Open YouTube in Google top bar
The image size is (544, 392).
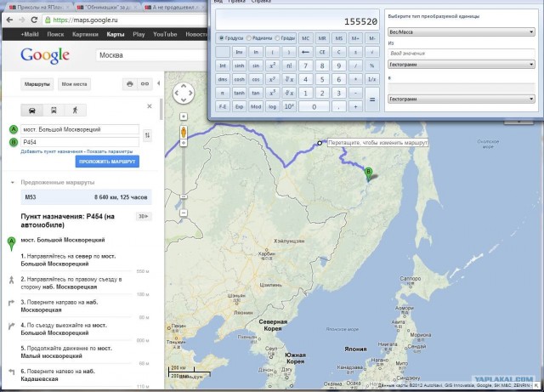click(165, 34)
